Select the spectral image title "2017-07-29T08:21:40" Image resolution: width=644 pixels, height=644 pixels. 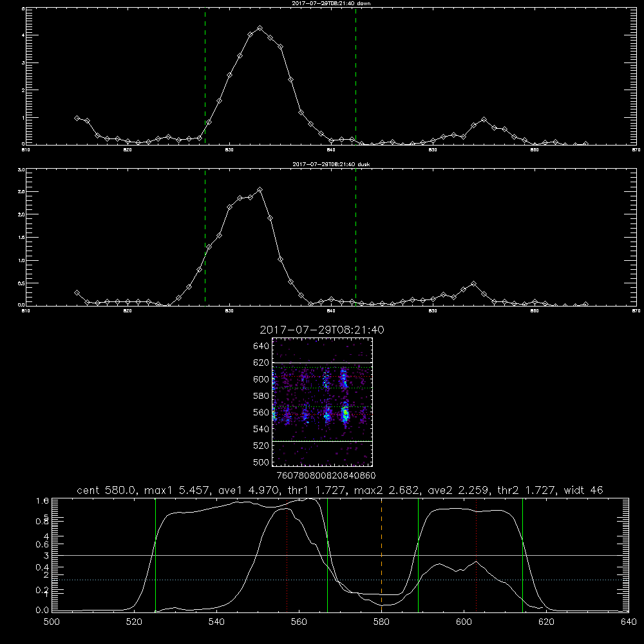tap(322, 330)
